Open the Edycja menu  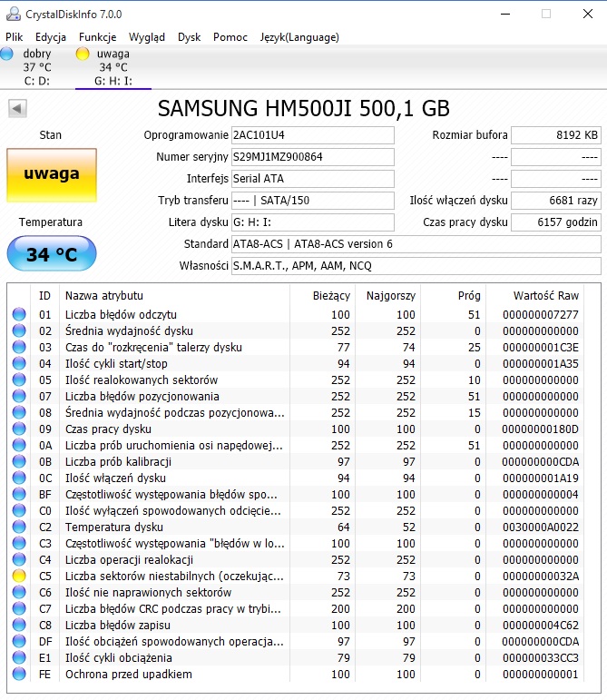pos(51,37)
